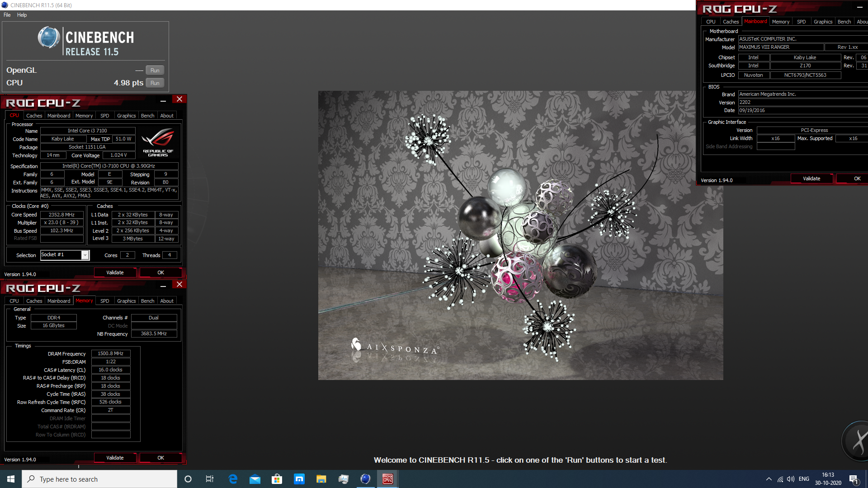Select SPD tab in top-left CPU-Z window

[x=104, y=116]
